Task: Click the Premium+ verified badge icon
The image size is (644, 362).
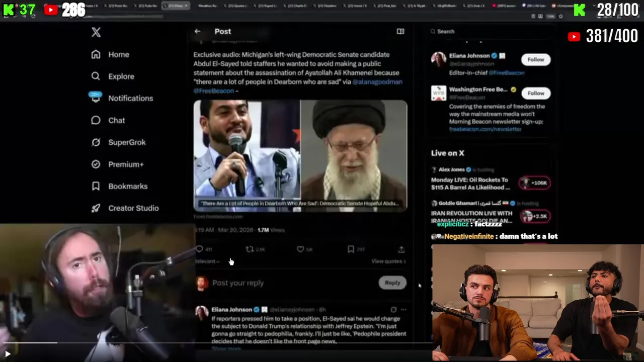Action: pos(96,164)
